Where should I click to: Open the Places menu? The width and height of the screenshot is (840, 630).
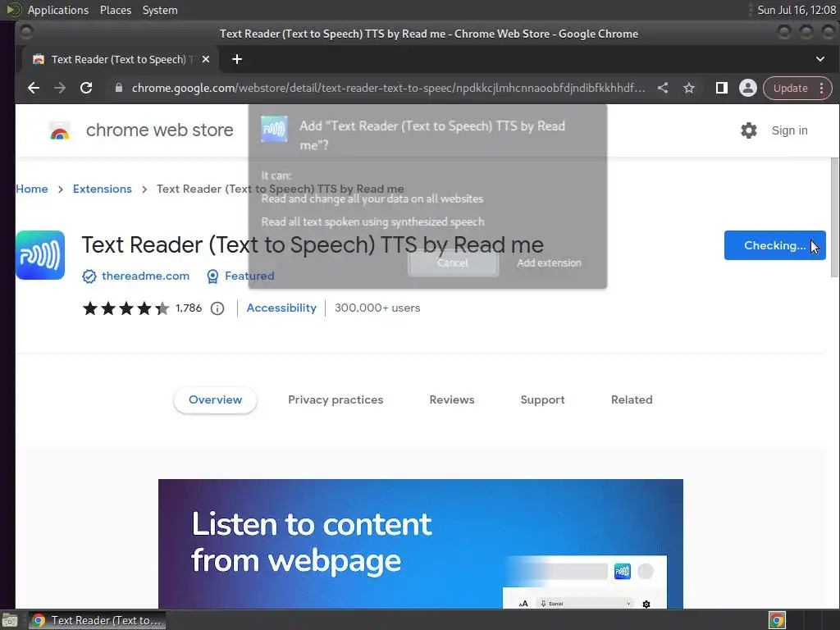pos(115,10)
